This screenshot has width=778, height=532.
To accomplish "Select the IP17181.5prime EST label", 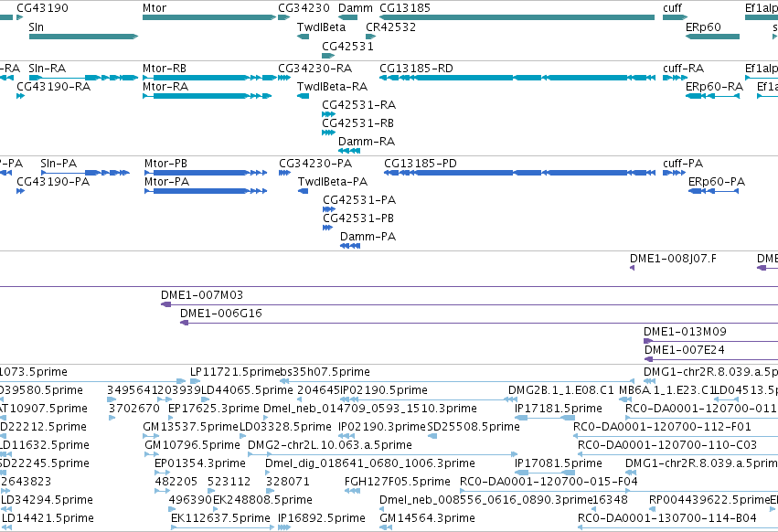I will click(559, 409).
